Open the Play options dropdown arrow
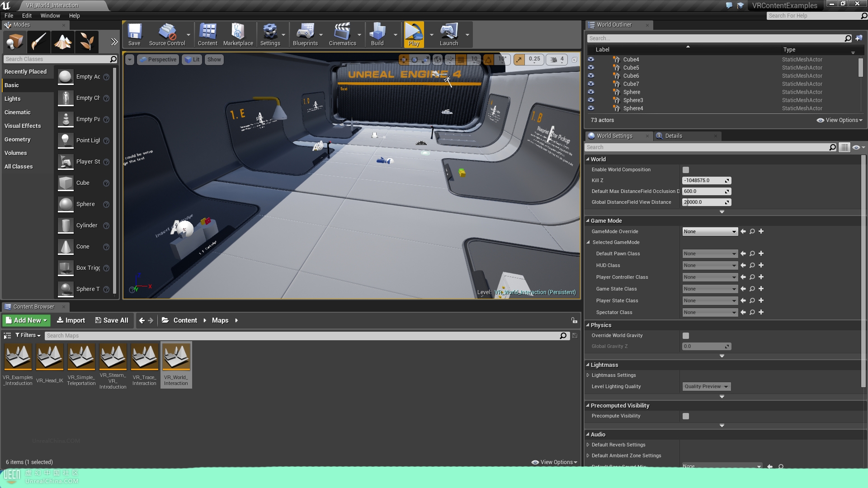868x488 pixels. pyautogui.click(x=431, y=35)
